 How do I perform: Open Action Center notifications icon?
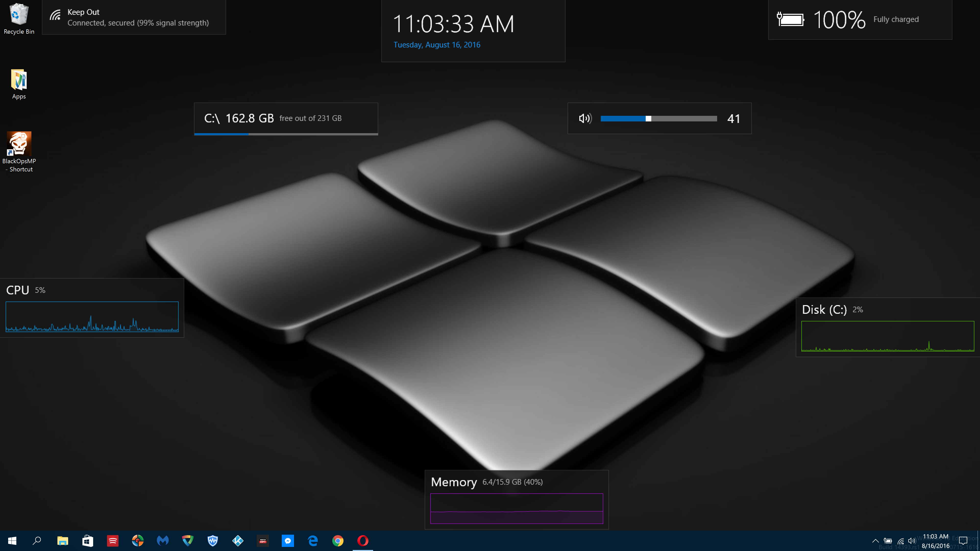tap(963, 541)
